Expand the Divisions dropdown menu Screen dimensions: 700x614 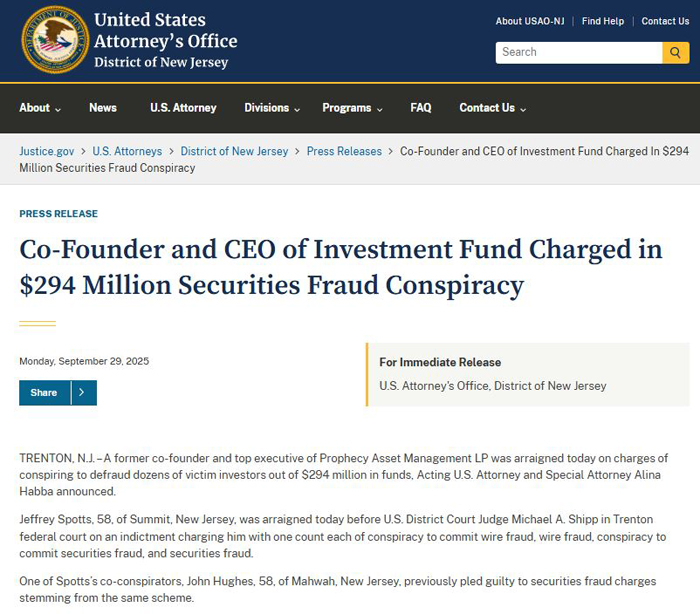[x=272, y=108]
